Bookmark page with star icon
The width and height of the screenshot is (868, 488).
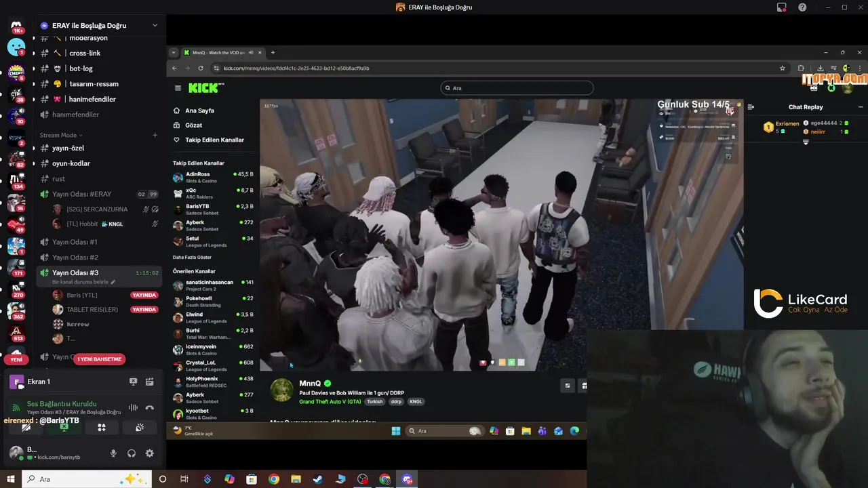click(782, 68)
